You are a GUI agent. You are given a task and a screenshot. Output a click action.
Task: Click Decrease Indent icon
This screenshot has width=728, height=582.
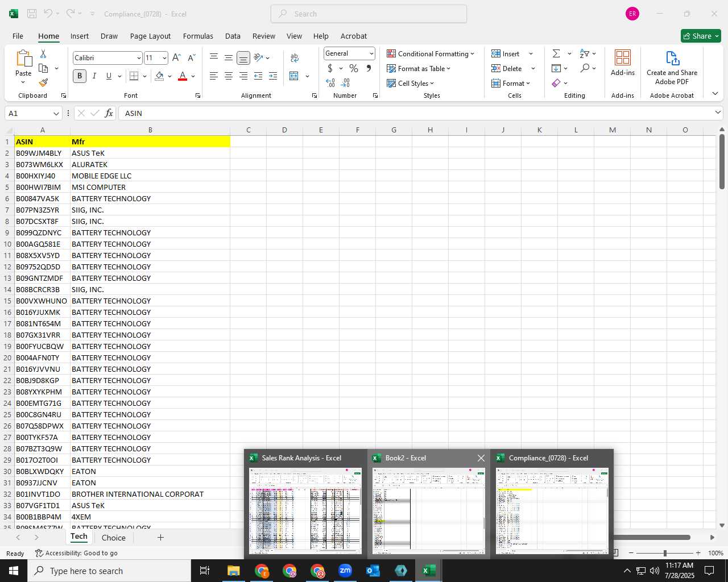point(258,76)
